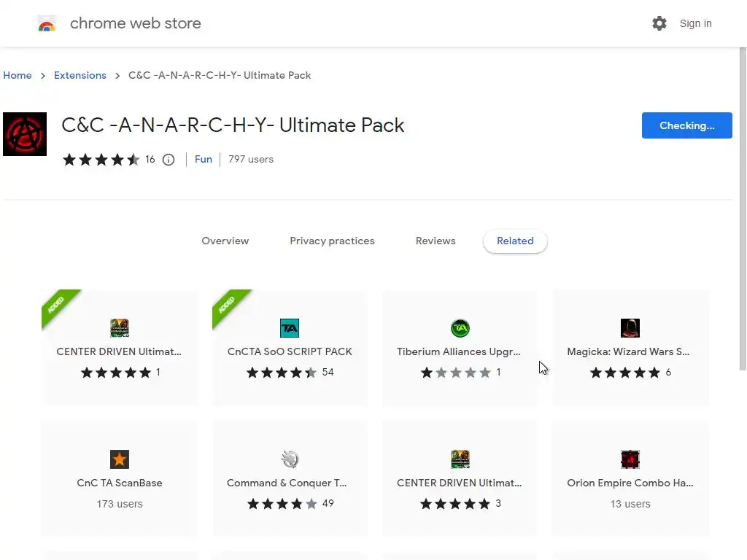Screen dimensions: 747x560
Task: Navigate to Home breadcrumb
Action: pyautogui.click(x=18, y=75)
